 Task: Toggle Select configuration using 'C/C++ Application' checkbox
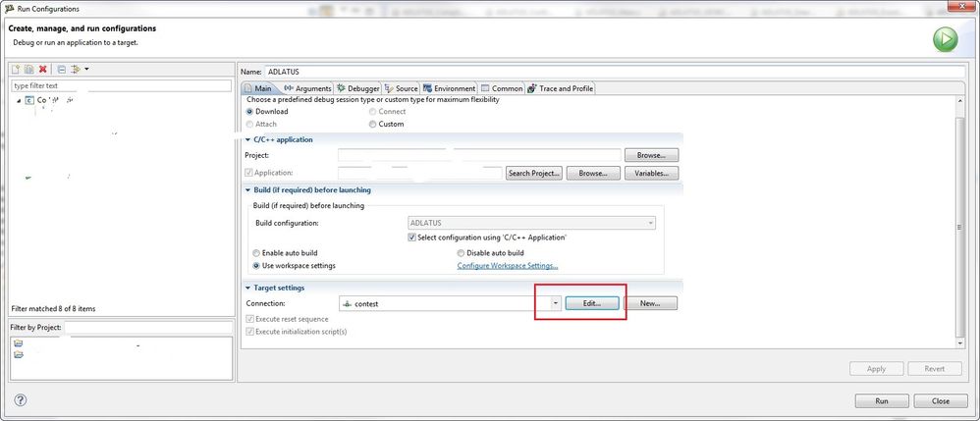tap(411, 237)
